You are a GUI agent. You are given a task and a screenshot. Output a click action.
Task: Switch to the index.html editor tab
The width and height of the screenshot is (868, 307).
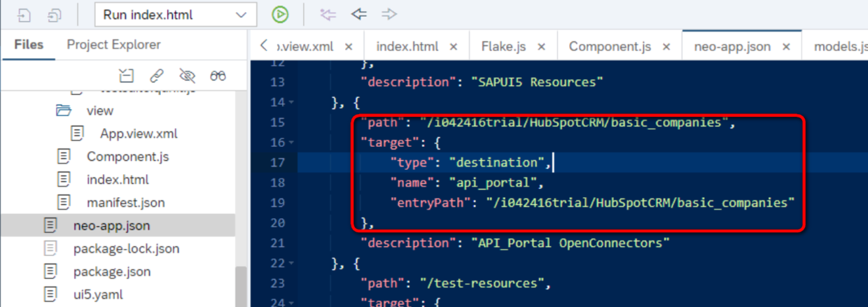point(407,47)
